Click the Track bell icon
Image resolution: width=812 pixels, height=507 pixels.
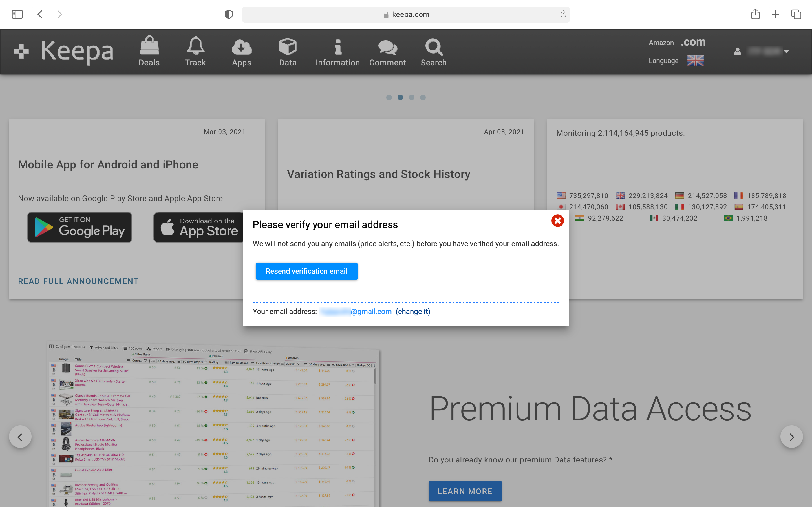tap(195, 46)
